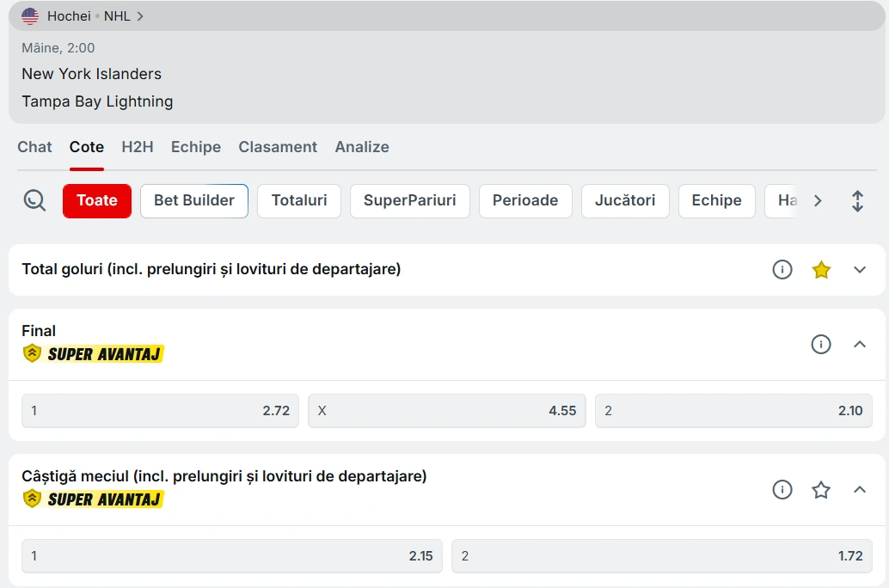This screenshot has height=588, width=889.
Task: Open the NHL league breadcrumb link
Action: pyautogui.click(x=118, y=16)
